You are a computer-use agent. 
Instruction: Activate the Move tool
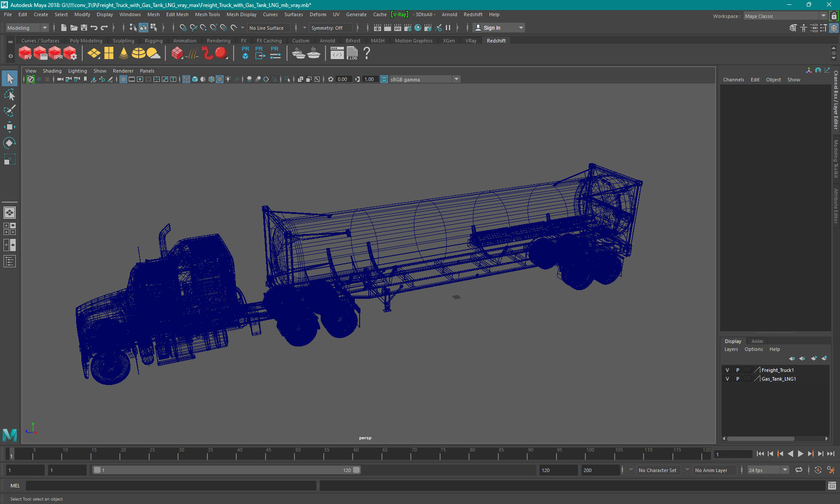[10, 127]
